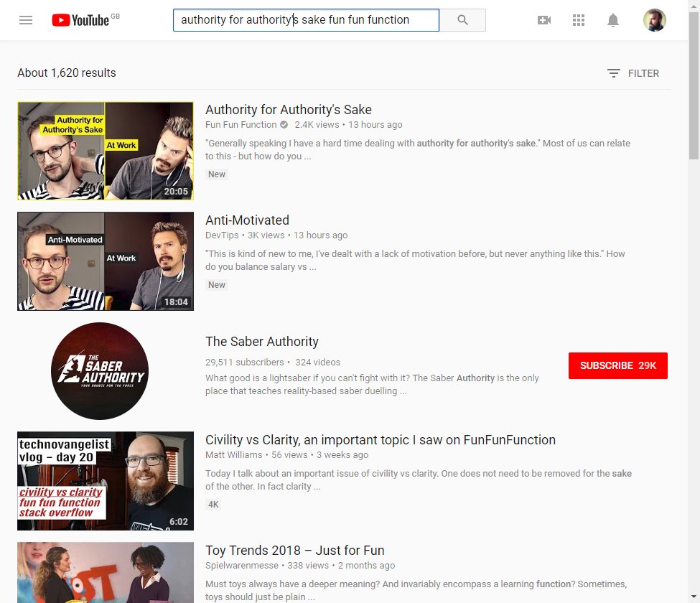Open the YouTube apps grid
This screenshot has width=700, height=603.
579,20
